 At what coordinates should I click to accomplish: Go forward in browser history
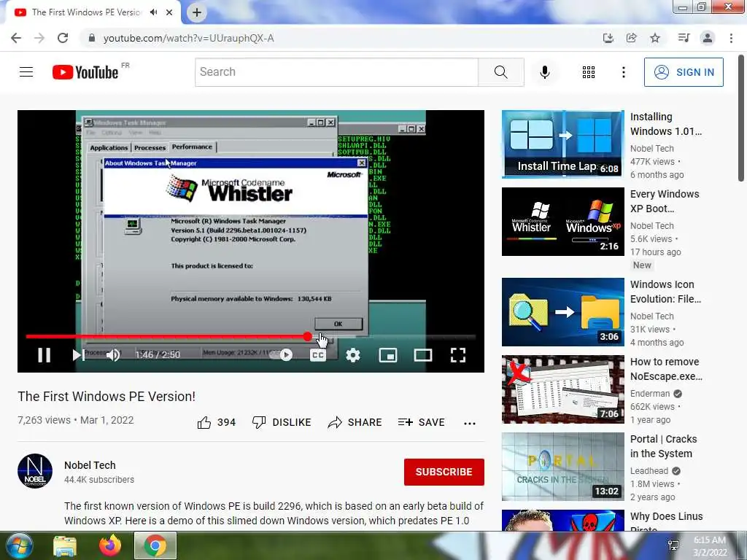39,38
